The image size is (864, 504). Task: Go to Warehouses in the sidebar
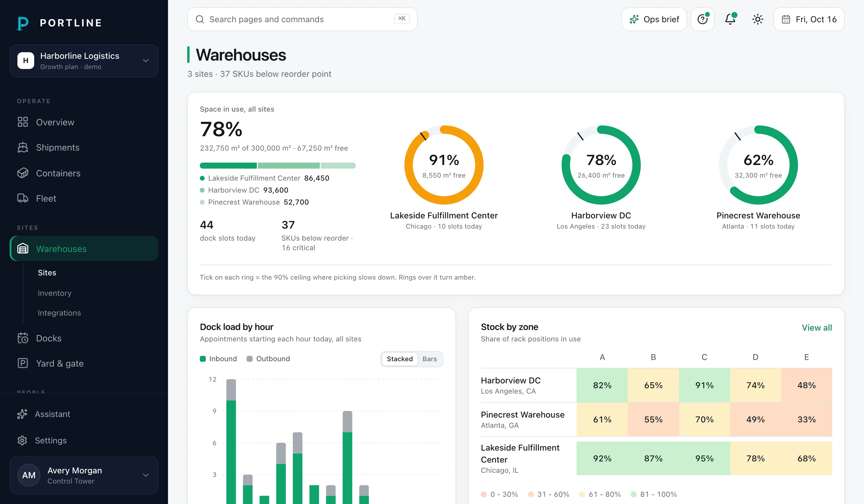84,249
